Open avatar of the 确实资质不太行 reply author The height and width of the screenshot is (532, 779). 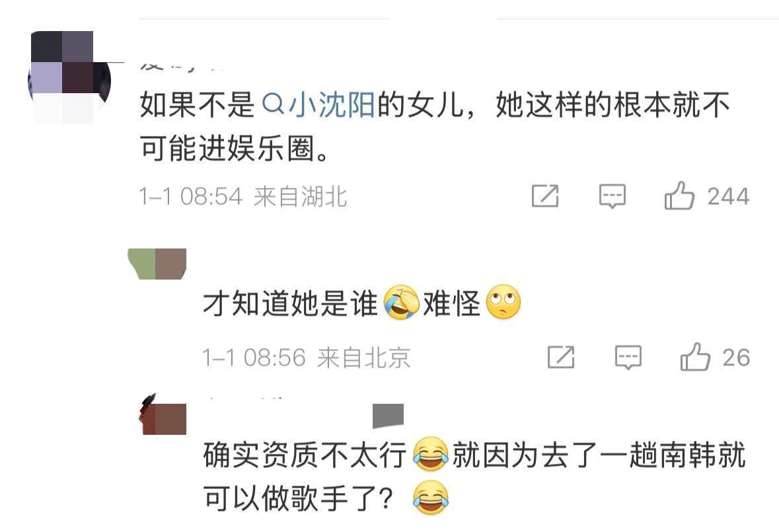click(163, 416)
